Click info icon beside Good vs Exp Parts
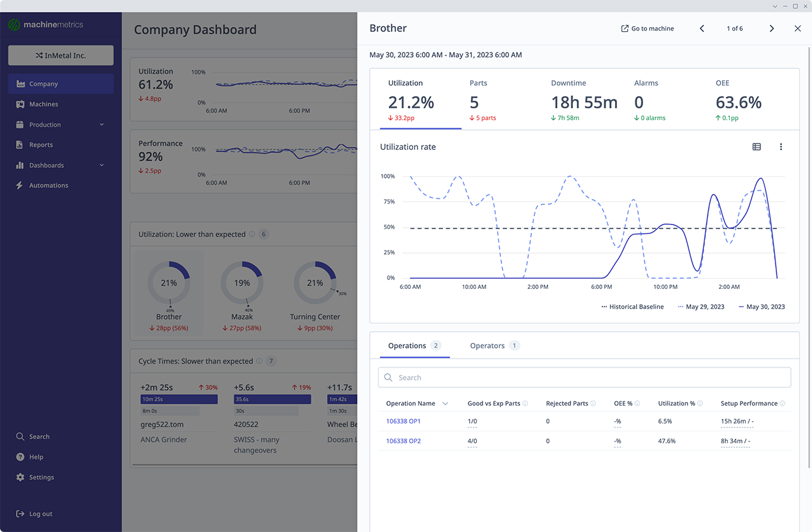This screenshot has height=532, width=812. pos(526,403)
